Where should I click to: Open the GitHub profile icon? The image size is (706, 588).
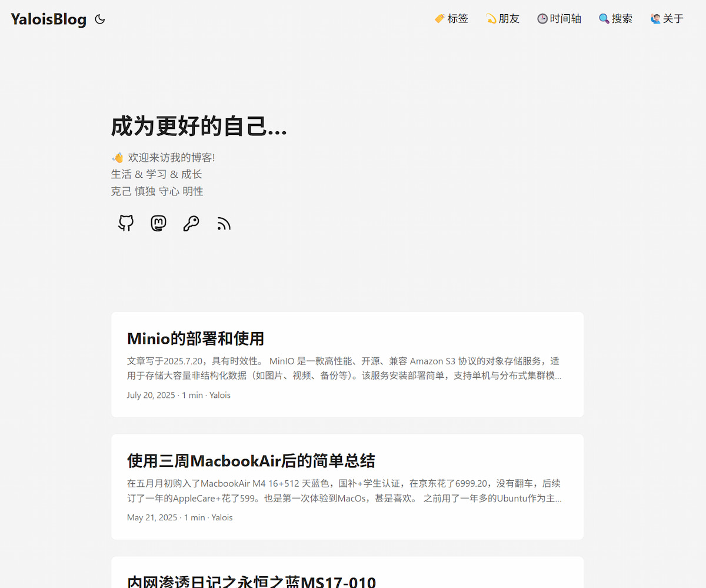(x=125, y=224)
